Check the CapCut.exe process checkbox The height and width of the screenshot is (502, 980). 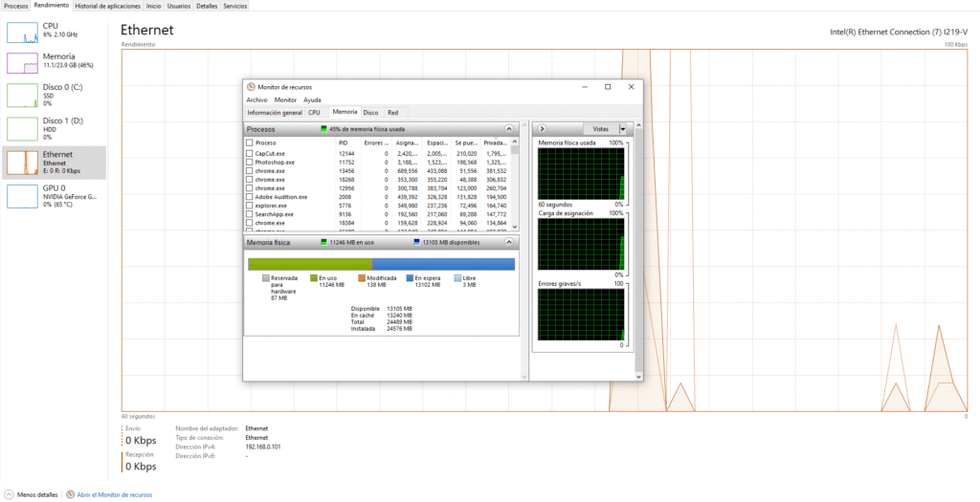[249, 153]
